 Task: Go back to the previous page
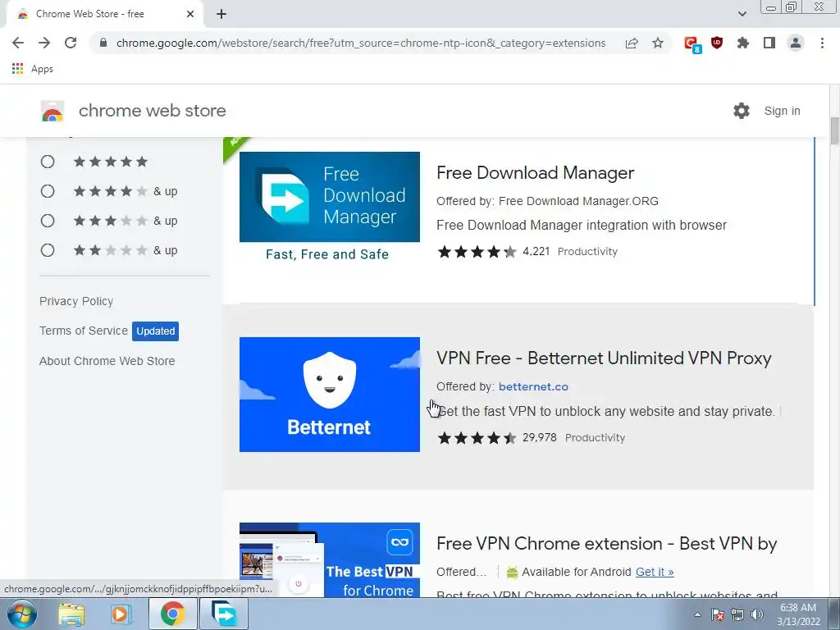(18, 43)
